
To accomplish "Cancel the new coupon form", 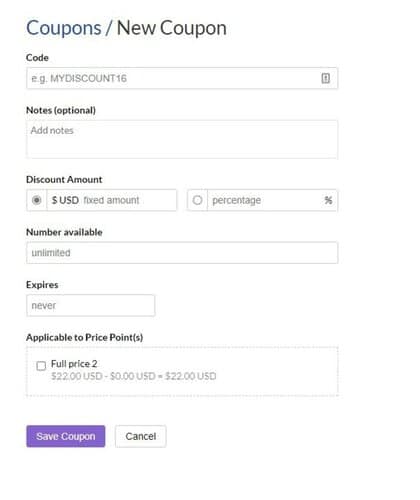I will click(141, 436).
